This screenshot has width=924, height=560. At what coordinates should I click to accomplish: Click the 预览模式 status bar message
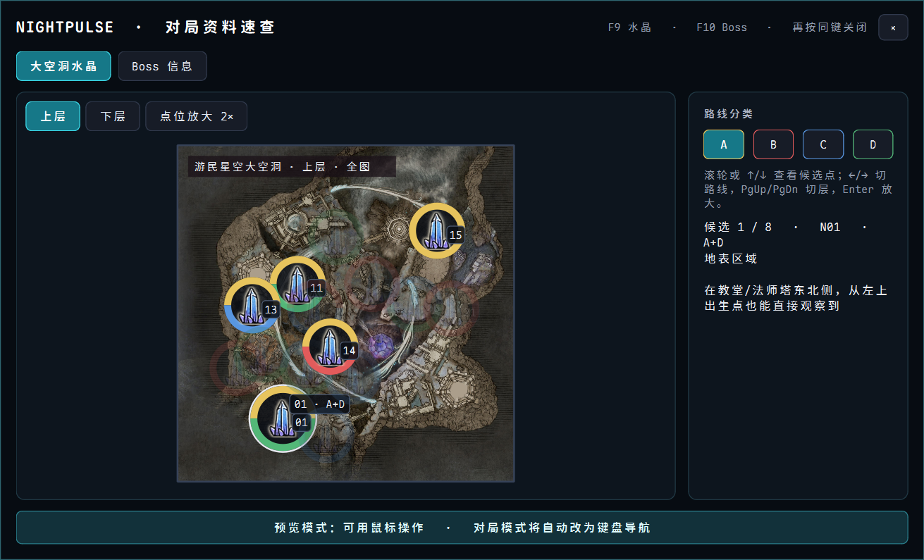click(462, 528)
